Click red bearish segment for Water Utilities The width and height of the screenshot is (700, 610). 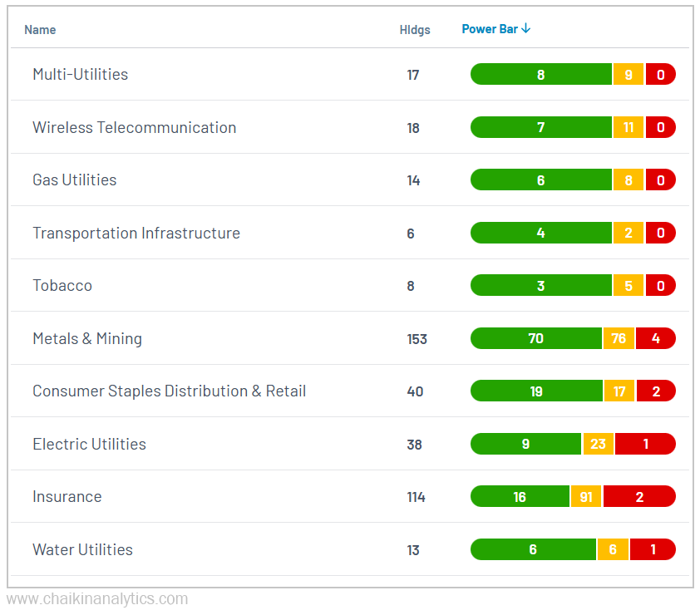(653, 550)
